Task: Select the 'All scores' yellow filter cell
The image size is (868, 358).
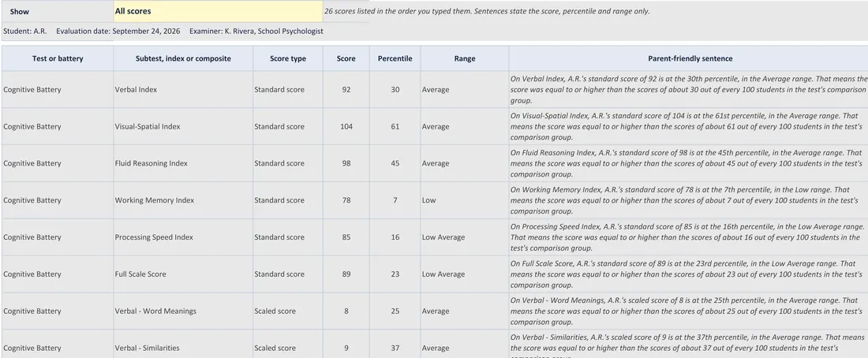Action: (x=218, y=11)
